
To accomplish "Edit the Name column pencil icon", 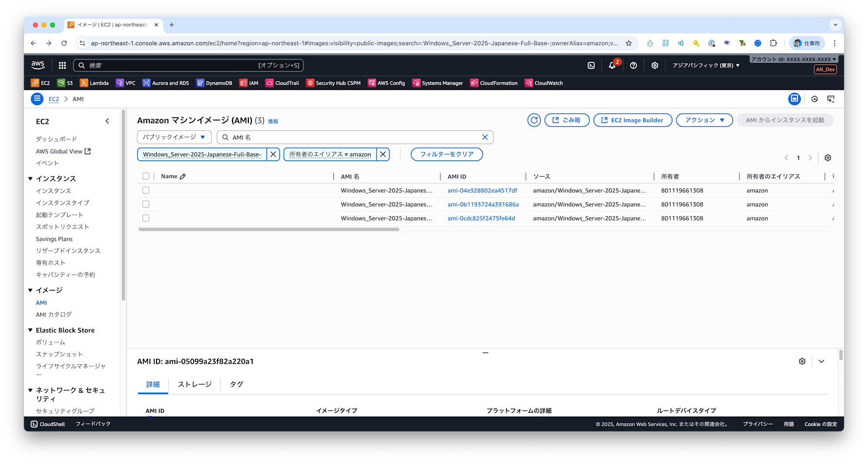I will (x=183, y=176).
